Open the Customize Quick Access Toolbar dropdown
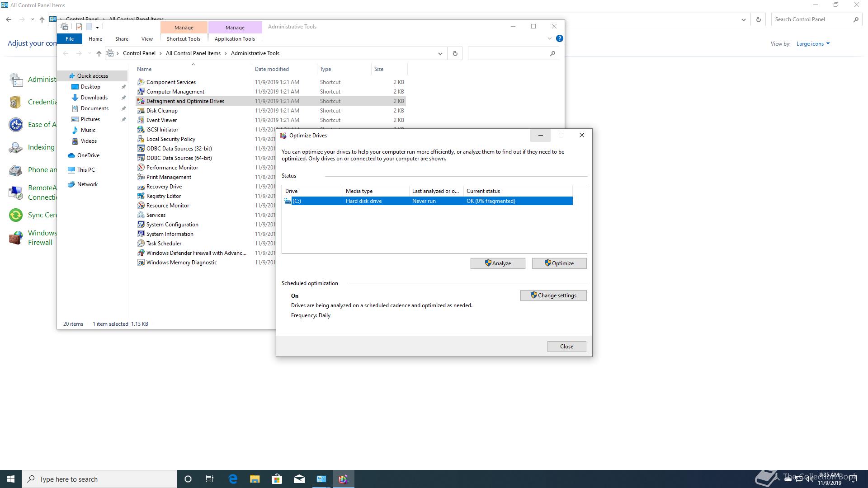This screenshot has width=868, height=488. (x=97, y=27)
